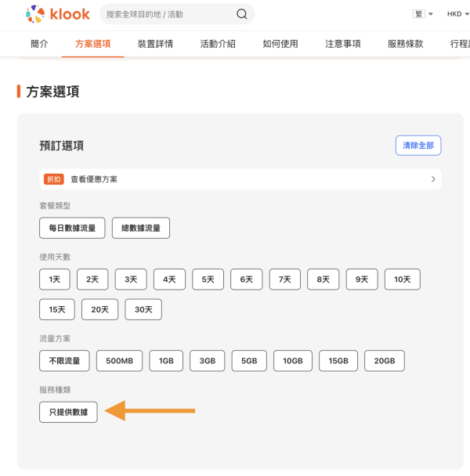Switch to the 服務條款 tab

tap(406, 44)
